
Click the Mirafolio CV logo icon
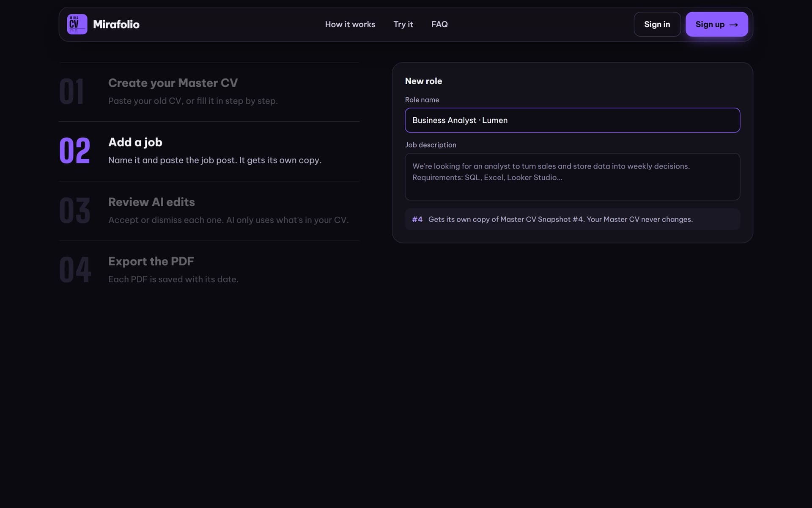pos(77,24)
